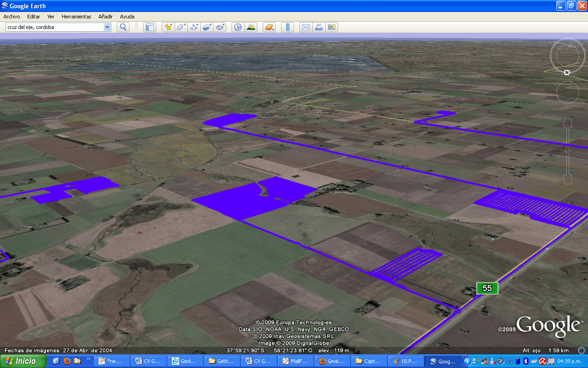
Task: Open the Añadir menu
Action: point(106,17)
